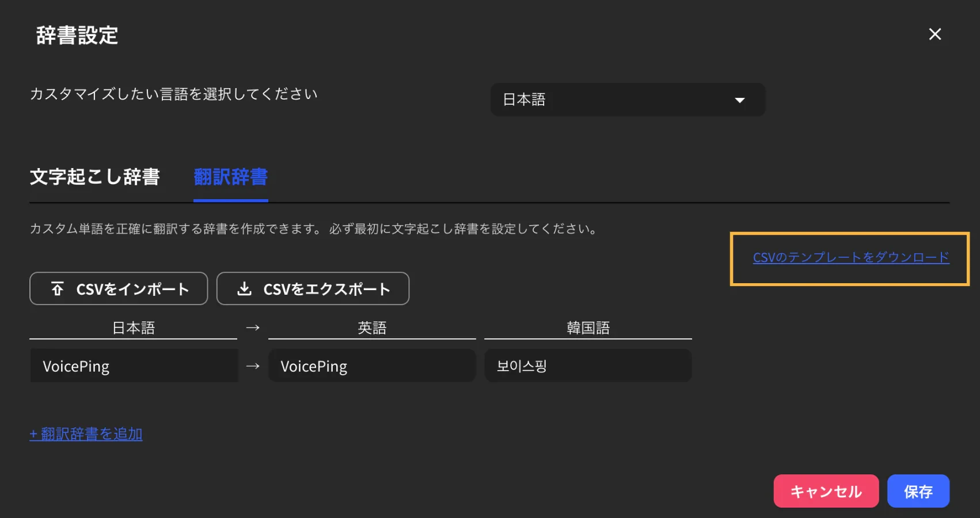Screen dimensions: 980x518
Task: Click the カスタム単語を正確に翻訳する description text
Action: (314, 229)
